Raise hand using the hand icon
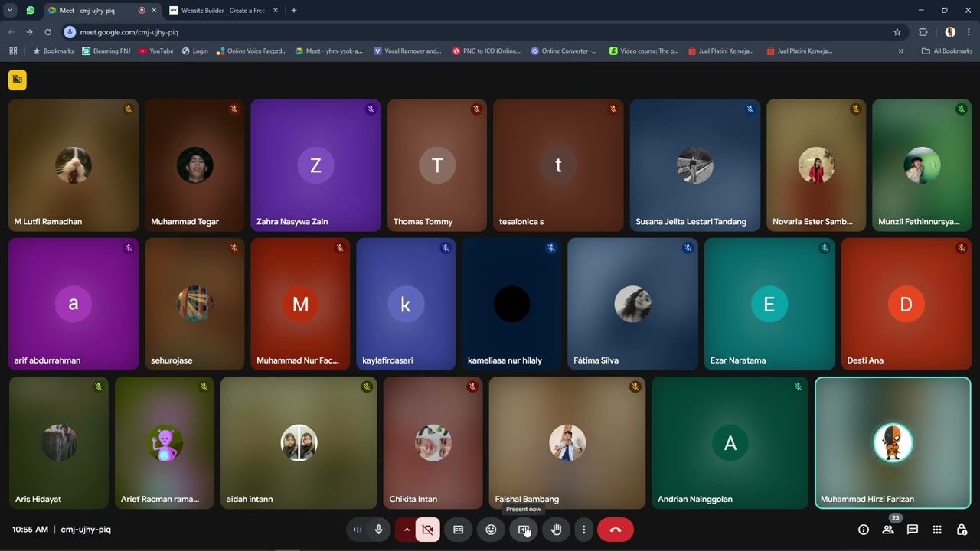This screenshot has width=980, height=551. [557, 530]
